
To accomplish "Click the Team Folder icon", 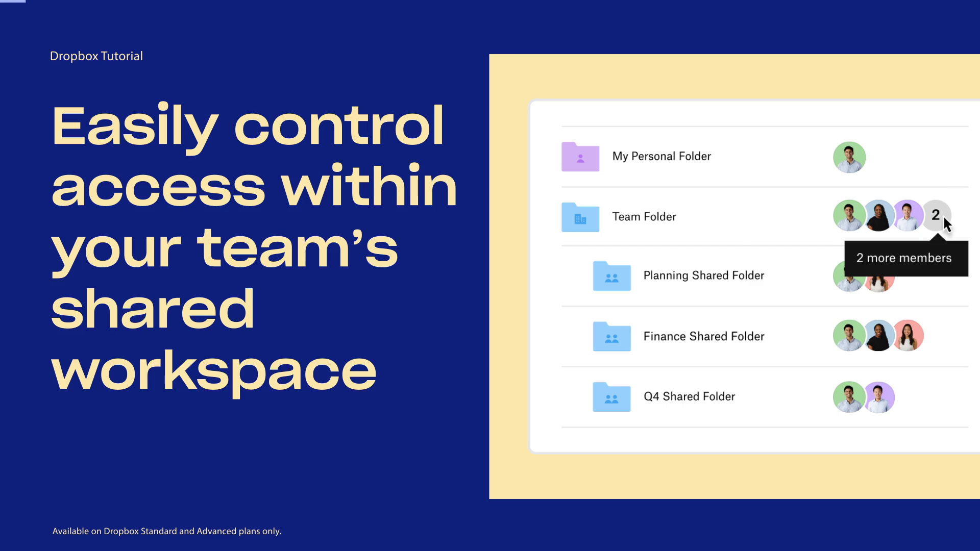I will 579,217.
